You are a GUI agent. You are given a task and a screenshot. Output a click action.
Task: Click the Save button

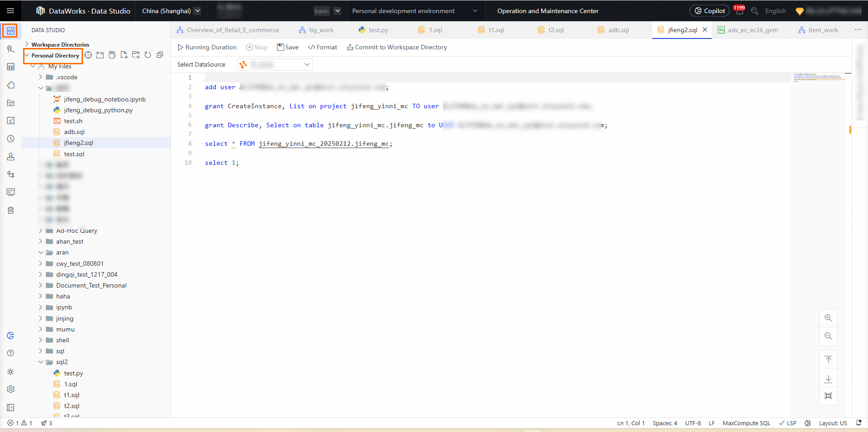[288, 47]
